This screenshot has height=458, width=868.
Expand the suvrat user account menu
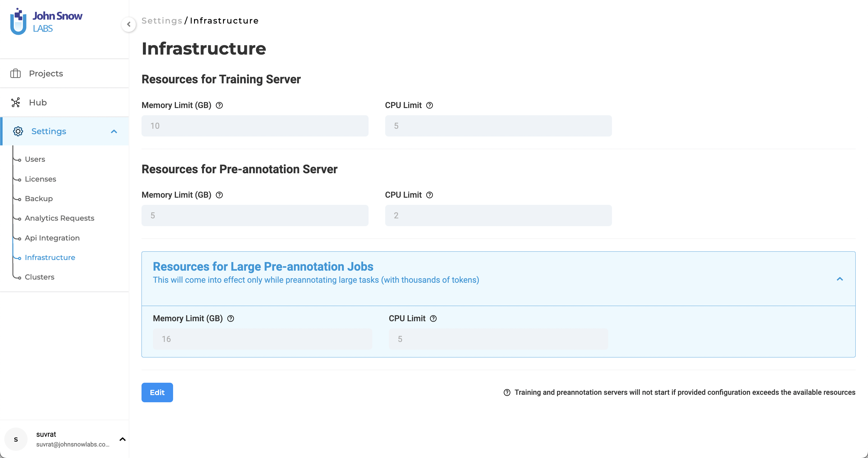(x=123, y=439)
